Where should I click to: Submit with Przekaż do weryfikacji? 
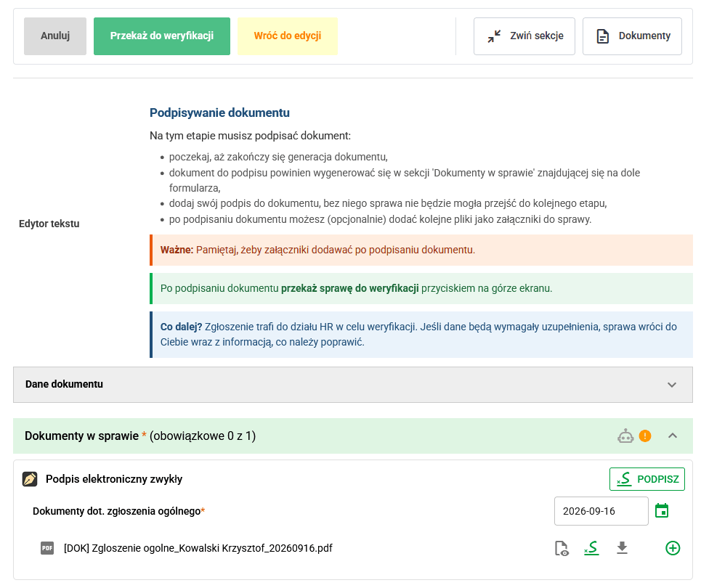(x=162, y=36)
